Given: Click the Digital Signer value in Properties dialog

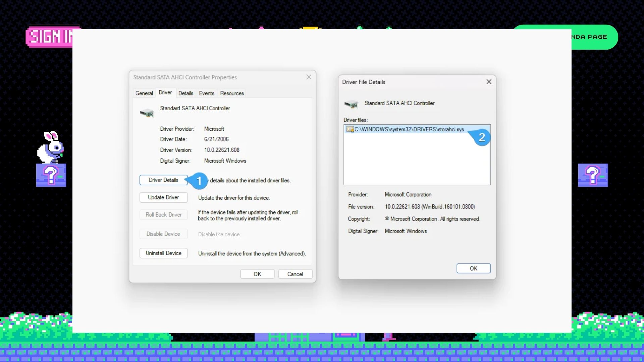Looking at the screenshot, I should pyautogui.click(x=225, y=161).
